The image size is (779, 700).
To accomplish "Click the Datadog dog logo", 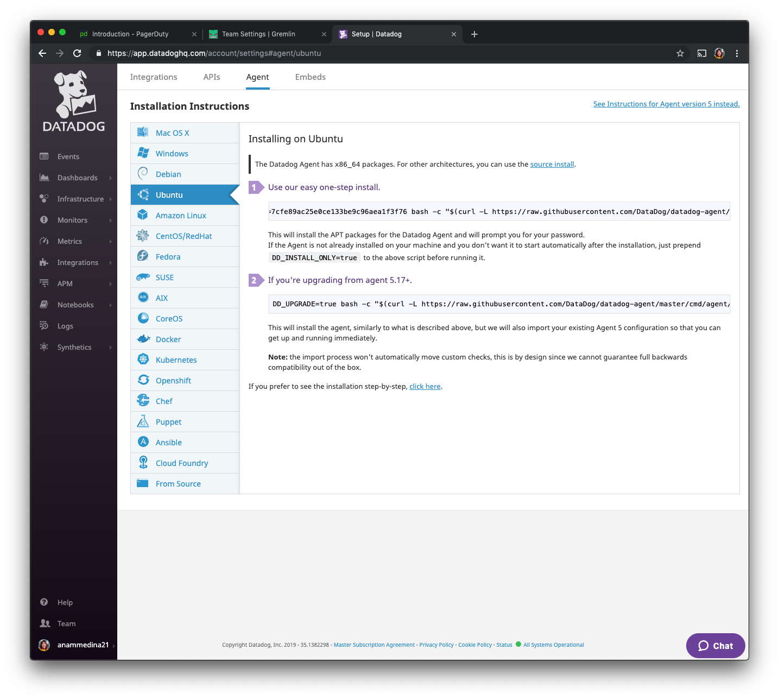I will tap(74, 102).
